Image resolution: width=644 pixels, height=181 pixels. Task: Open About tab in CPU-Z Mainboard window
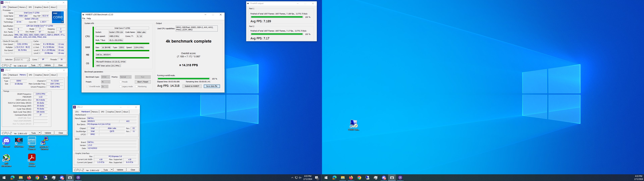click(125, 112)
